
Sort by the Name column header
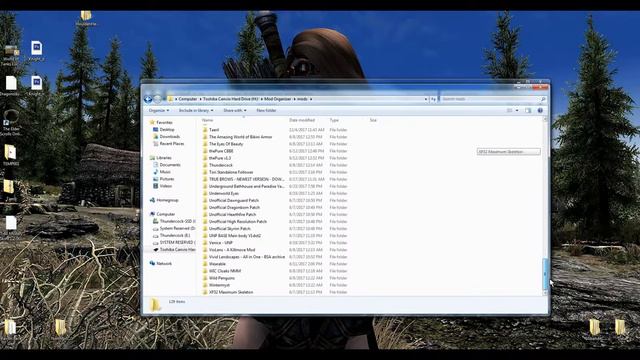pyautogui.click(x=208, y=120)
